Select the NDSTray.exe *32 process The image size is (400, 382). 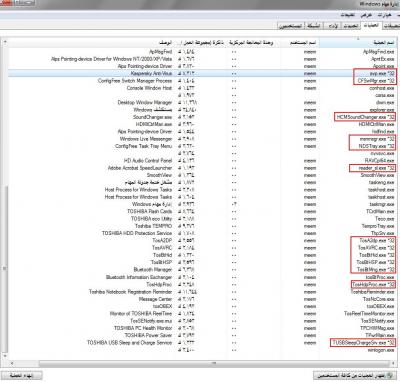coord(376,146)
